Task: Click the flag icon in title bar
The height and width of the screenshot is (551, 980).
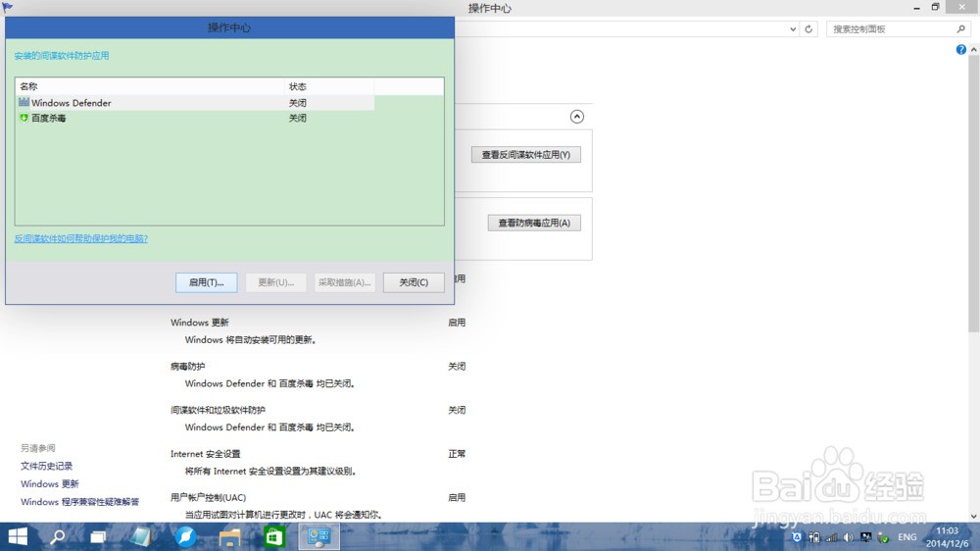Action: click(x=7, y=8)
